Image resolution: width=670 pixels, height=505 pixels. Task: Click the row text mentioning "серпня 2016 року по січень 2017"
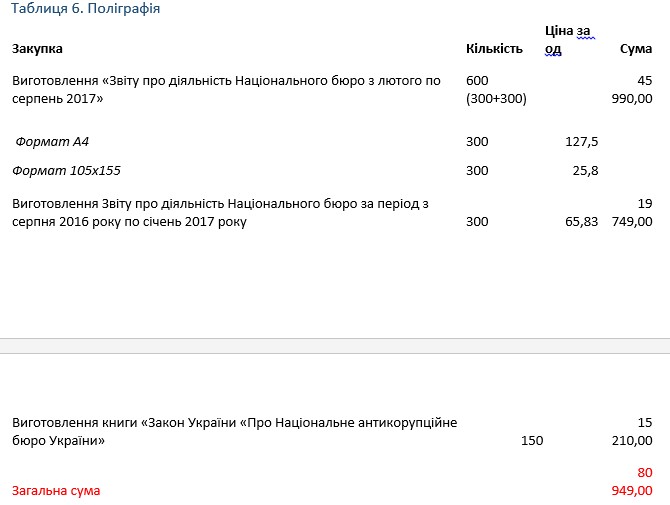pyautogui.click(x=220, y=212)
